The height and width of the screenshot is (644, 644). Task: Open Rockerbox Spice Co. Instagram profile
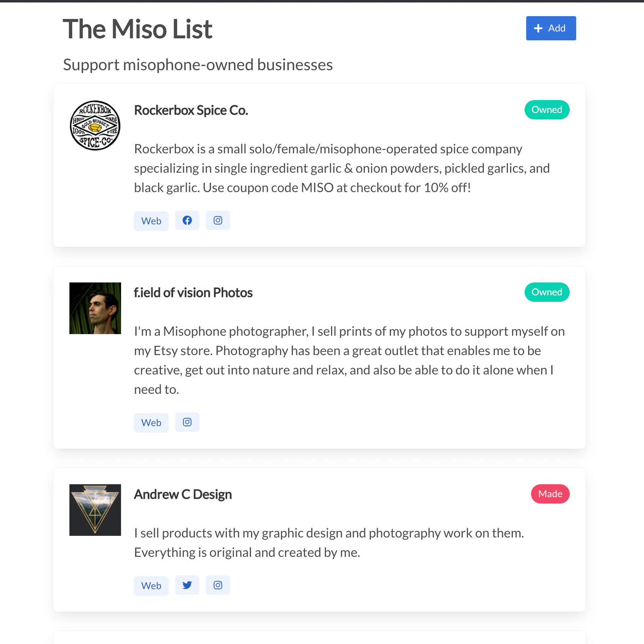[217, 220]
